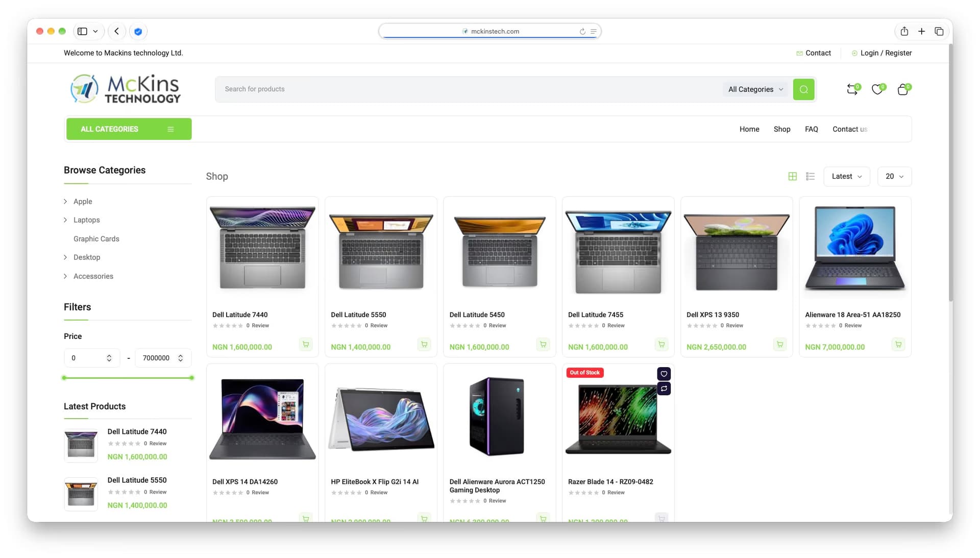Click the page vertical scrollbar
Viewport: 980px width, 558px height.
pyautogui.click(x=950, y=174)
